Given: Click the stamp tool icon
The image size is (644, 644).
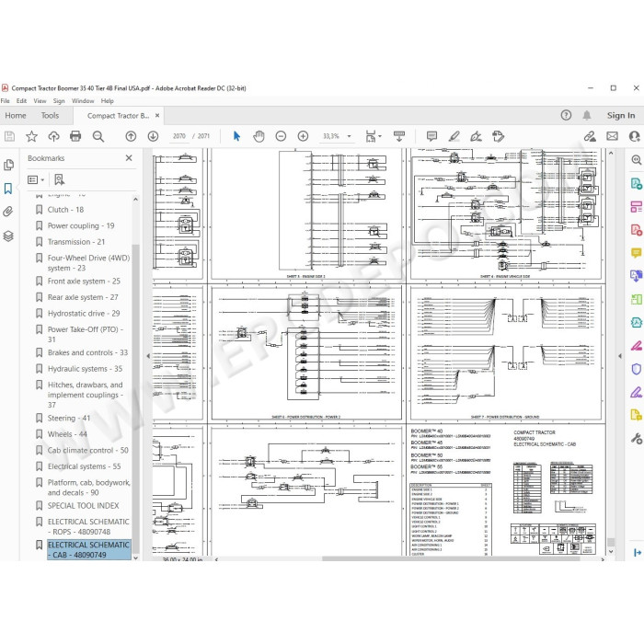Looking at the screenshot, I should click(499, 136).
